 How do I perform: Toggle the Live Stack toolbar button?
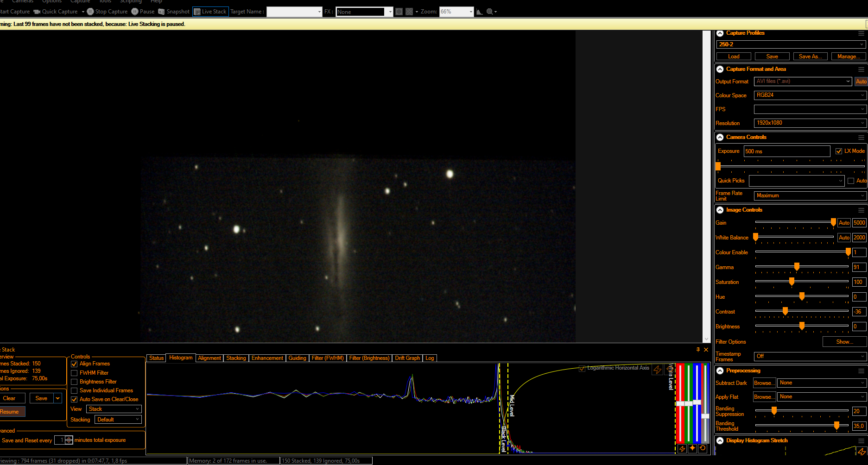(x=210, y=12)
